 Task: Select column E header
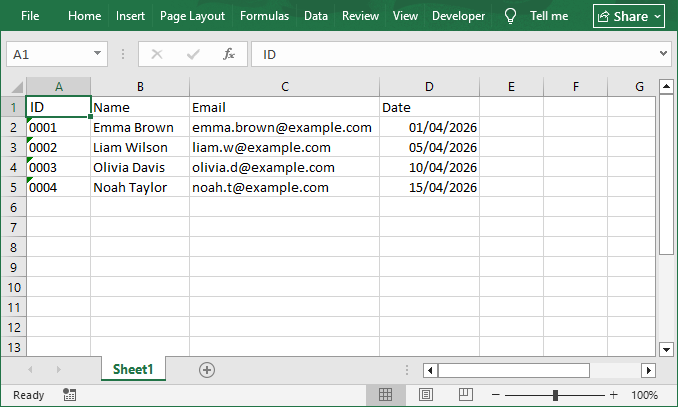click(x=512, y=87)
